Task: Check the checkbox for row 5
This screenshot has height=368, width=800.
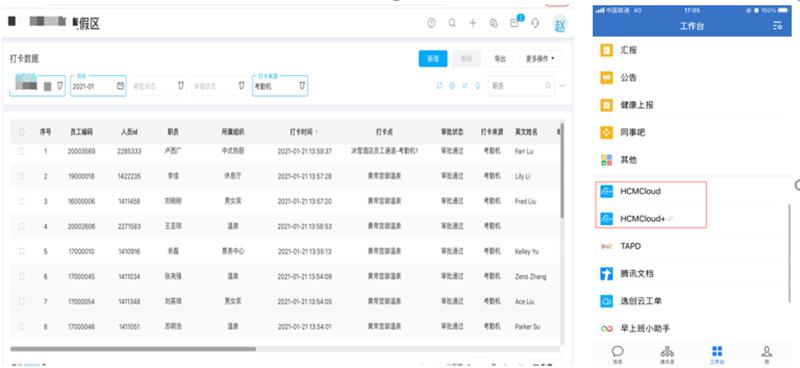Action: pyautogui.click(x=21, y=251)
